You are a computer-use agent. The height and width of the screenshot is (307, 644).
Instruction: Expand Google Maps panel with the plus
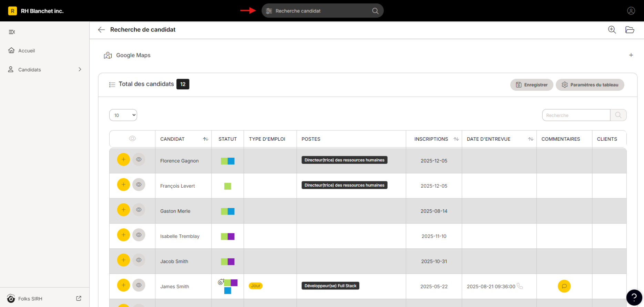coord(631,55)
